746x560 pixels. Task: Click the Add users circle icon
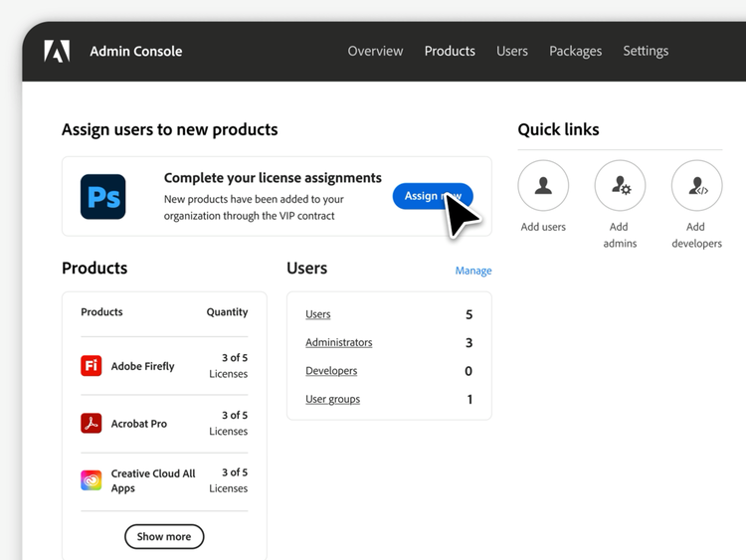point(543,185)
